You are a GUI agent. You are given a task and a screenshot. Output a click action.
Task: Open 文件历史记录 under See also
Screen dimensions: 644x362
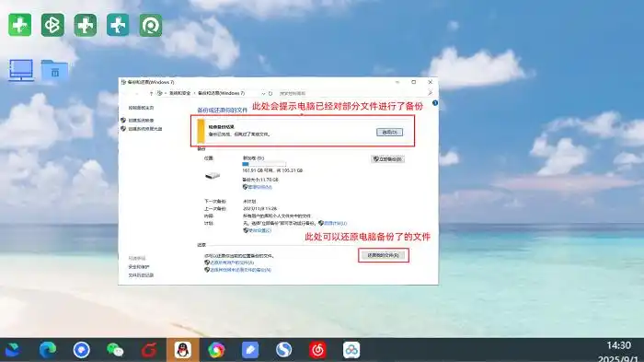tap(141, 275)
